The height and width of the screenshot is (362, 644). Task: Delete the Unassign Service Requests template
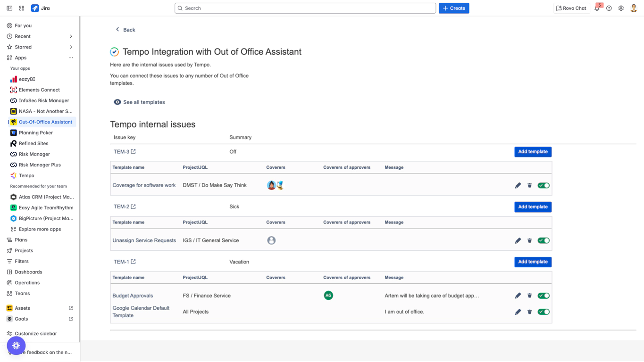(x=529, y=240)
